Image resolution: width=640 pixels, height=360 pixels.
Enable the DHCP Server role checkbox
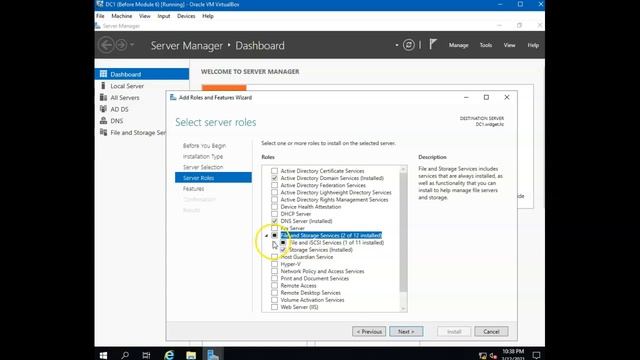(274, 214)
